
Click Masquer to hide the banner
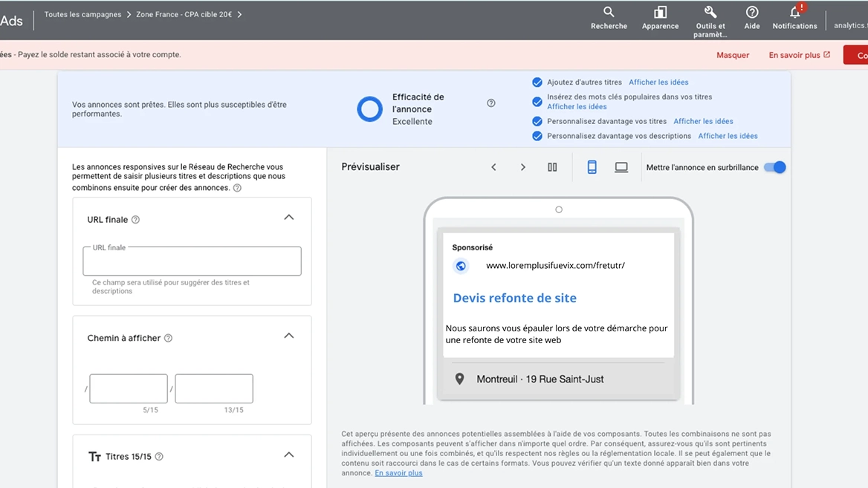pos(733,55)
